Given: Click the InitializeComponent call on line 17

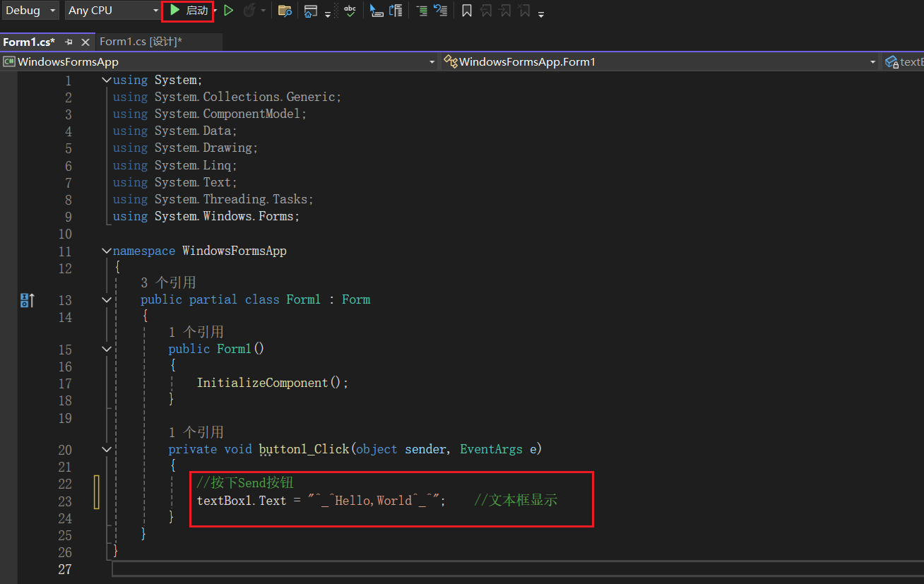Looking at the screenshot, I should coord(262,383).
